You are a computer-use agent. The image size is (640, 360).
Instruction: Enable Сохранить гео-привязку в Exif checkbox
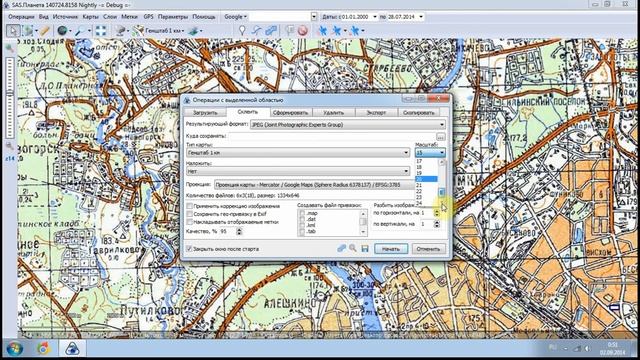click(x=189, y=214)
